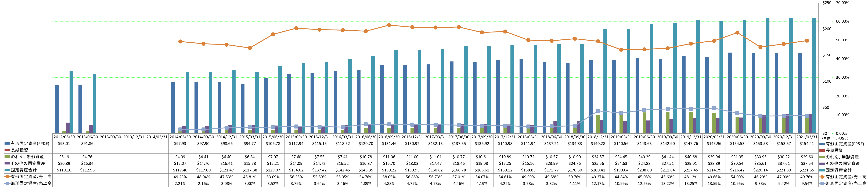Click the 2.21% intangible ratio cell
Image resolution: width=868 pixels, height=187 pixels.
(180, 184)
